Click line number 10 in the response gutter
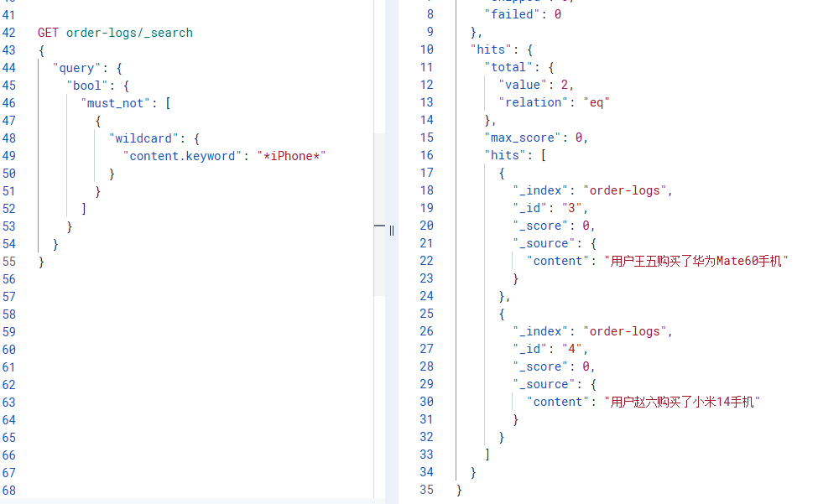This screenshot has height=504, width=818. (x=427, y=50)
